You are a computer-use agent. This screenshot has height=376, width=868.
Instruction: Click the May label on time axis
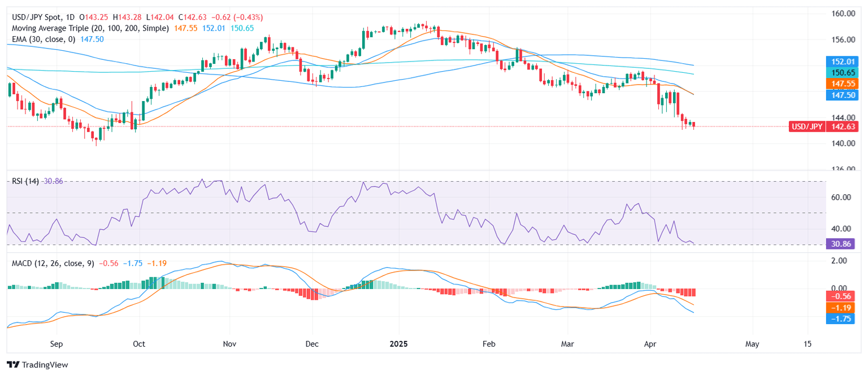pos(752,343)
